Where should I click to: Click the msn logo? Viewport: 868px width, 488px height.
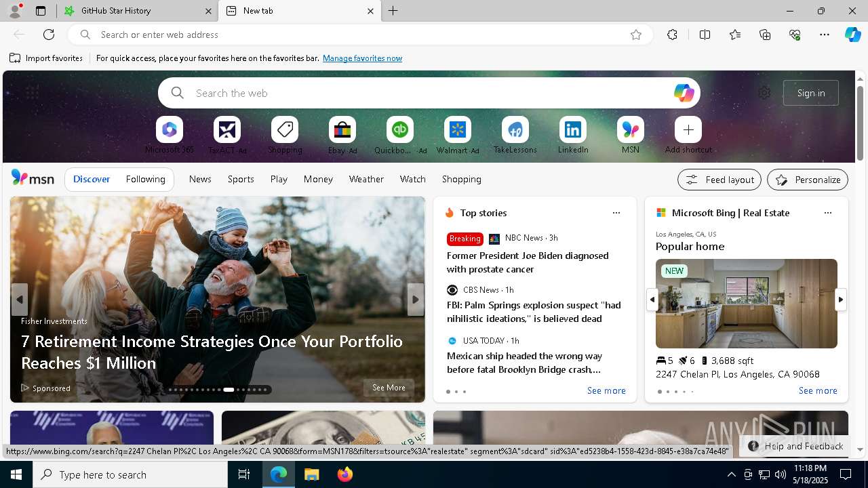[x=33, y=178]
